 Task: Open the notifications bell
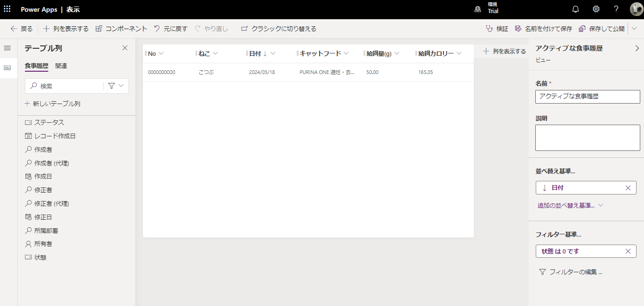(x=576, y=9)
